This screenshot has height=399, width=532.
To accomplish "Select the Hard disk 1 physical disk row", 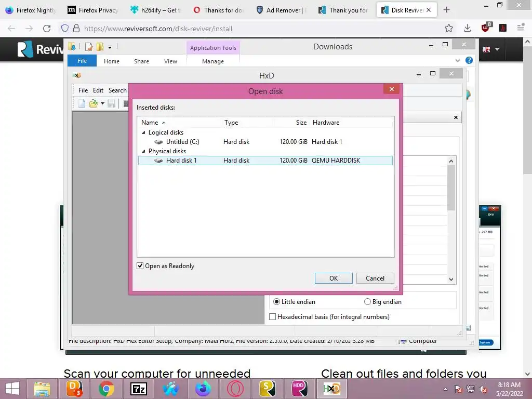I will click(265, 161).
